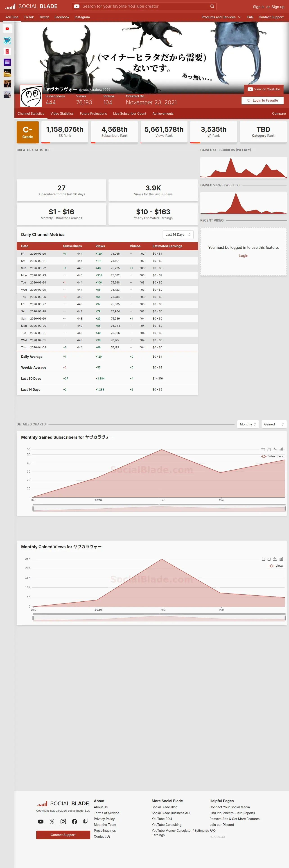The height and width of the screenshot is (868, 289).
Task: Go home via the header Social Blade logo
Action: 31,6
